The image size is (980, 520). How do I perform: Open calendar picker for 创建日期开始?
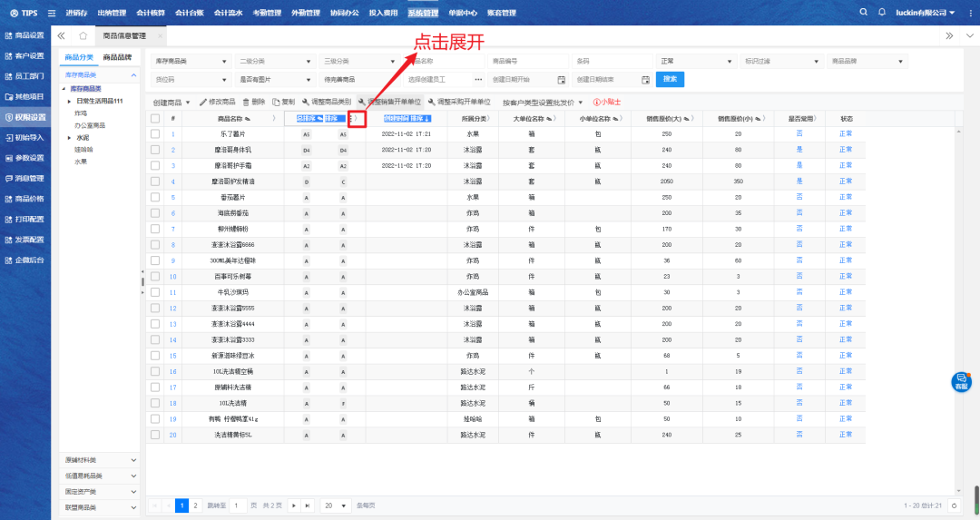coord(561,80)
